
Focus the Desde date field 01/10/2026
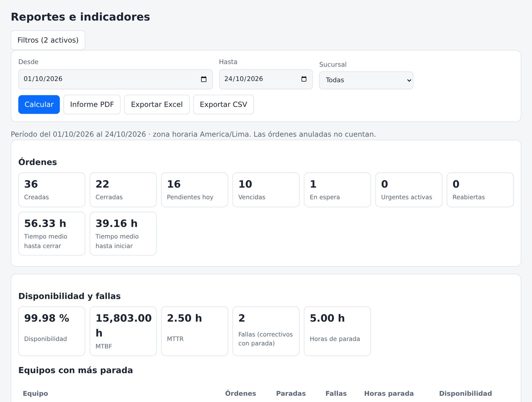pos(116,79)
